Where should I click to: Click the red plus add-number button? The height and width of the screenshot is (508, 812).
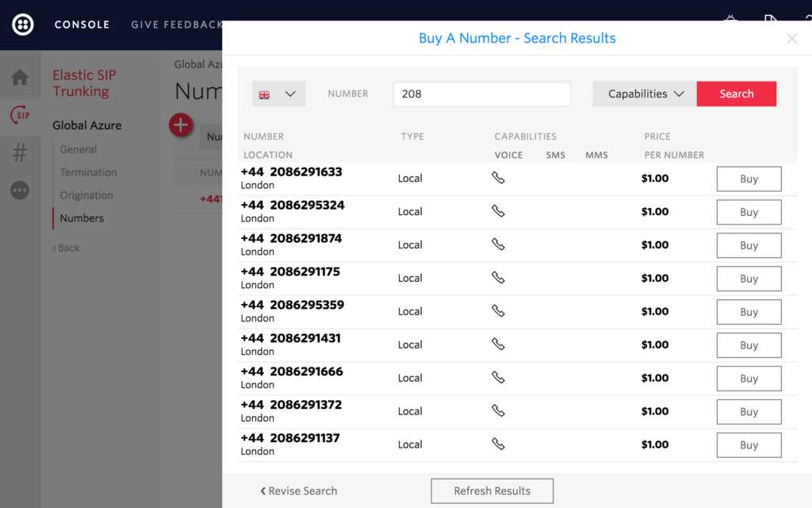[181, 125]
